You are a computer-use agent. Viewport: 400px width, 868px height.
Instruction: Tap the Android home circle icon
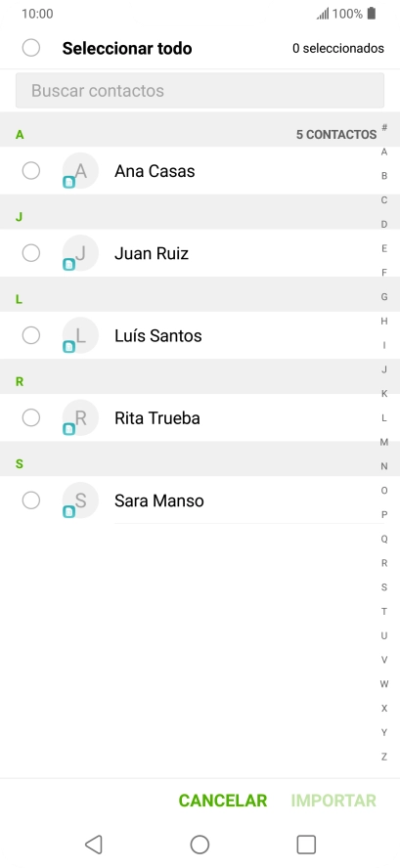tap(200, 845)
